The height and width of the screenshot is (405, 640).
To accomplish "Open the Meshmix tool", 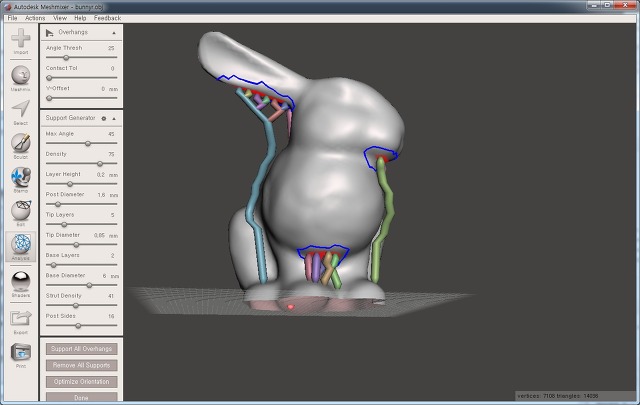I will tap(20, 75).
